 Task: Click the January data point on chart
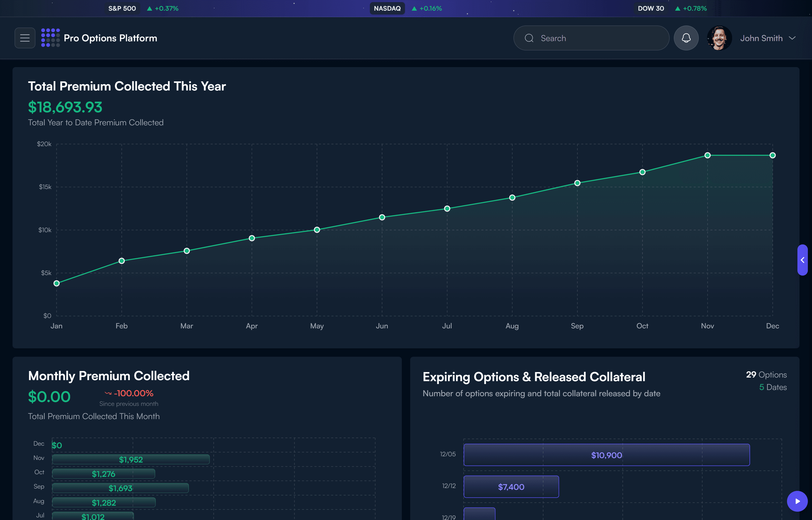coord(57,283)
